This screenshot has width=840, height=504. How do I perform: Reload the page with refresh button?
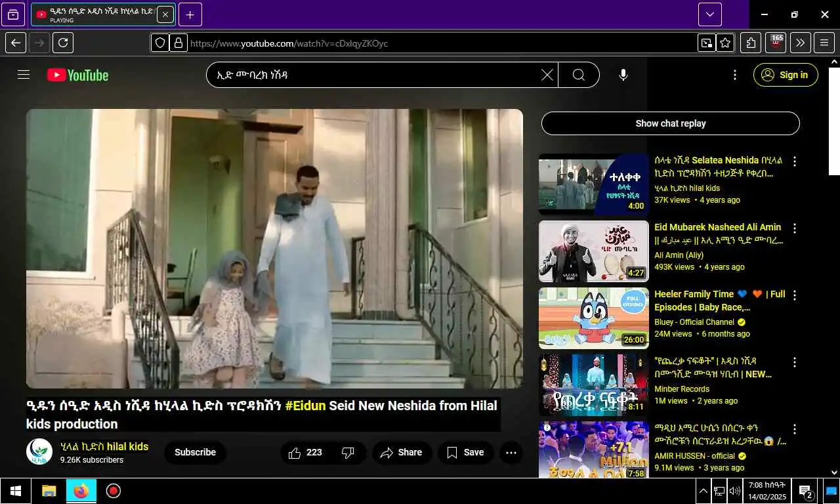tap(63, 43)
